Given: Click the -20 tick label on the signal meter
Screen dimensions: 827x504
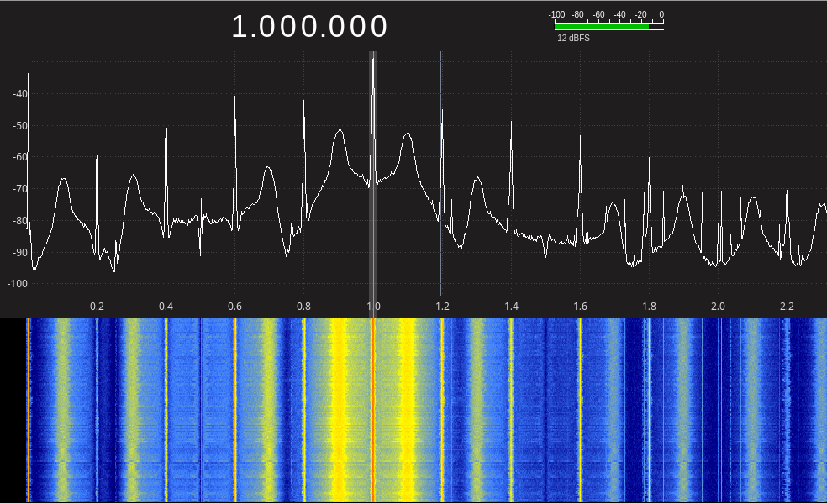Looking at the screenshot, I should 640,15.
